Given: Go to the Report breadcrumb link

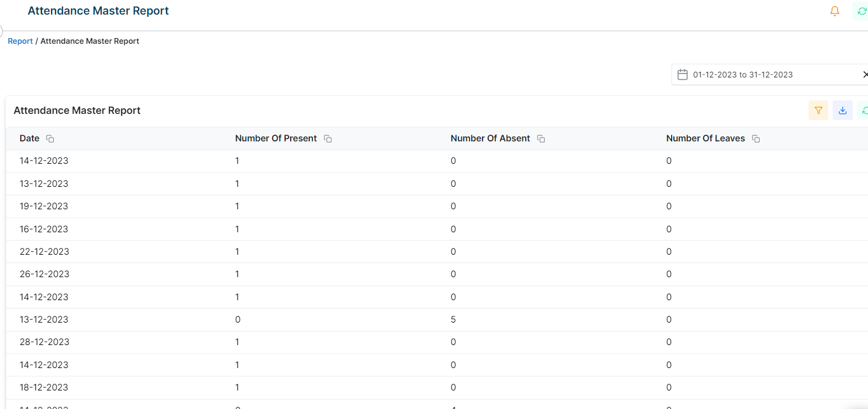Looking at the screenshot, I should point(20,41).
